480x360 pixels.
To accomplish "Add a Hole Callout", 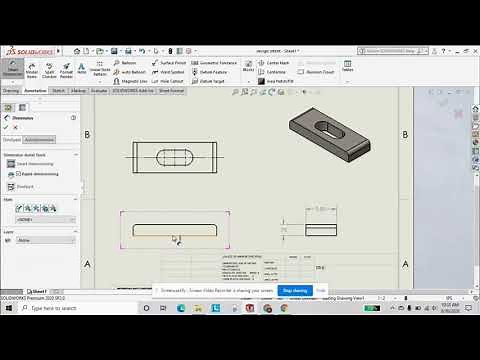I will (x=167, y=81).
